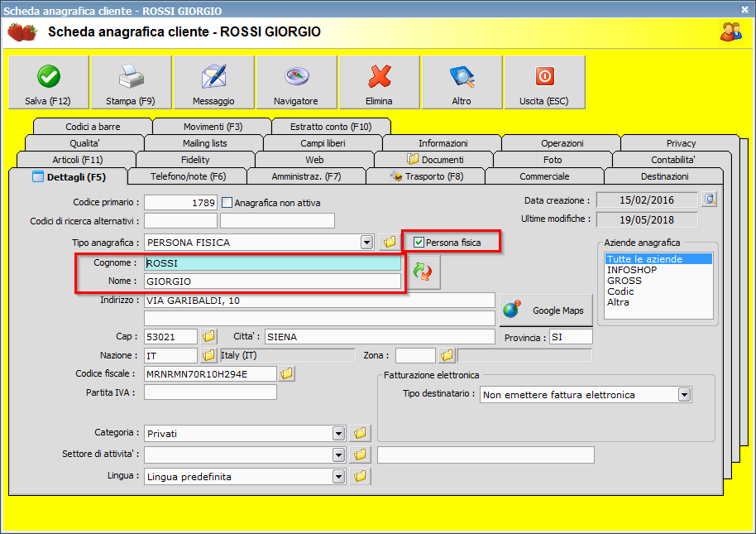Switch to the Amministraz. (F7) tab
756x534 pixels.
coord(306,176)
